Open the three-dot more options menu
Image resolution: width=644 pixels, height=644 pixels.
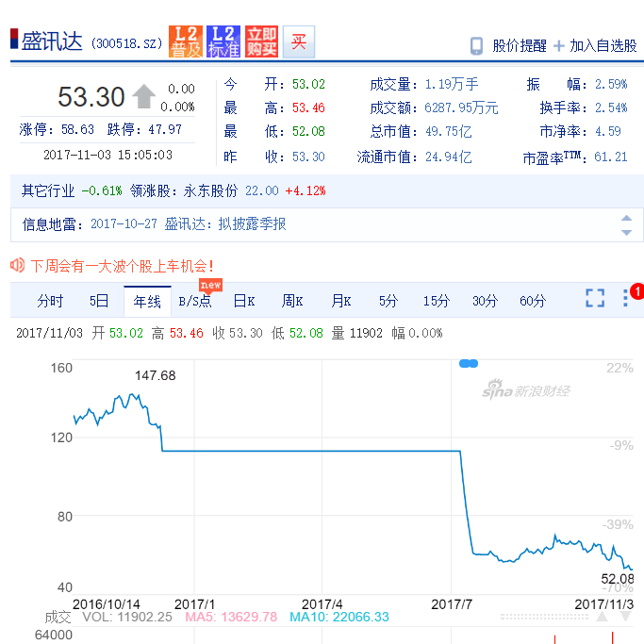click(x=625, y=298)
